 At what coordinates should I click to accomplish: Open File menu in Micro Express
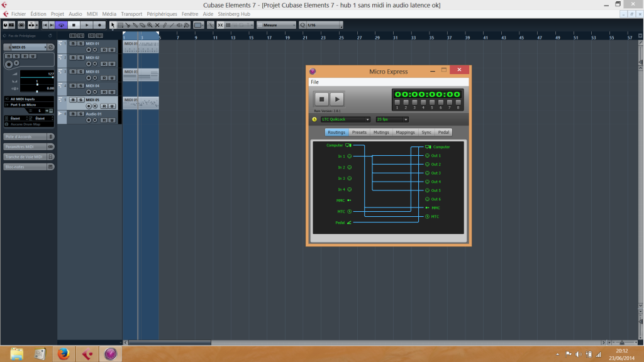[x=314, y=82]
